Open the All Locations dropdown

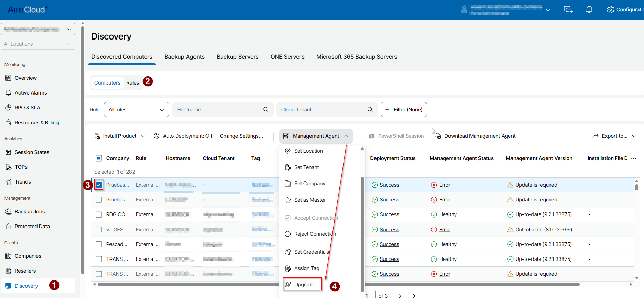click(38, 44)
